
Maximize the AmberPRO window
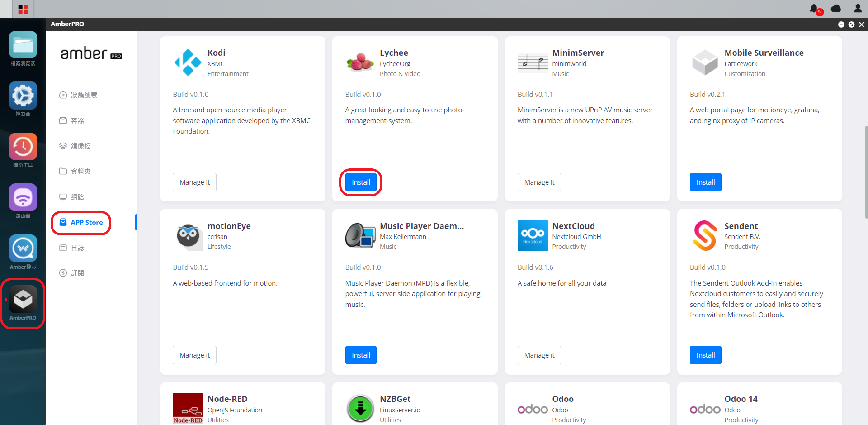(x=851, y=24)
